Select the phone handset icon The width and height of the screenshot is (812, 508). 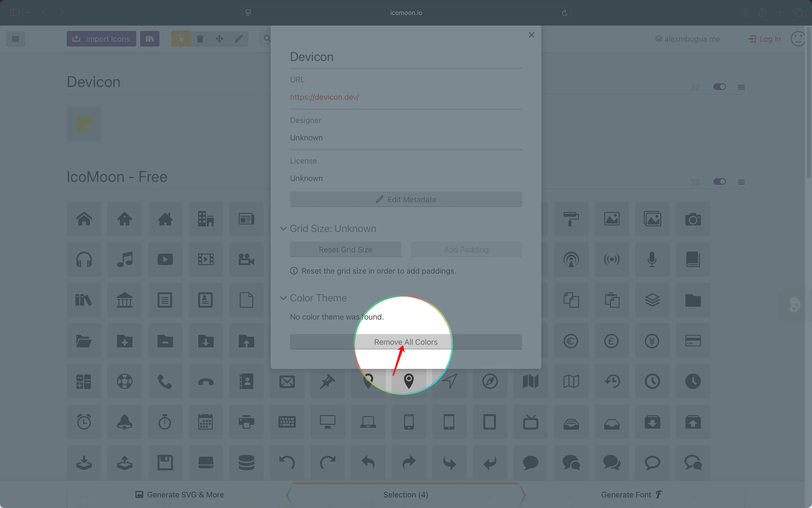pos(165,382)
